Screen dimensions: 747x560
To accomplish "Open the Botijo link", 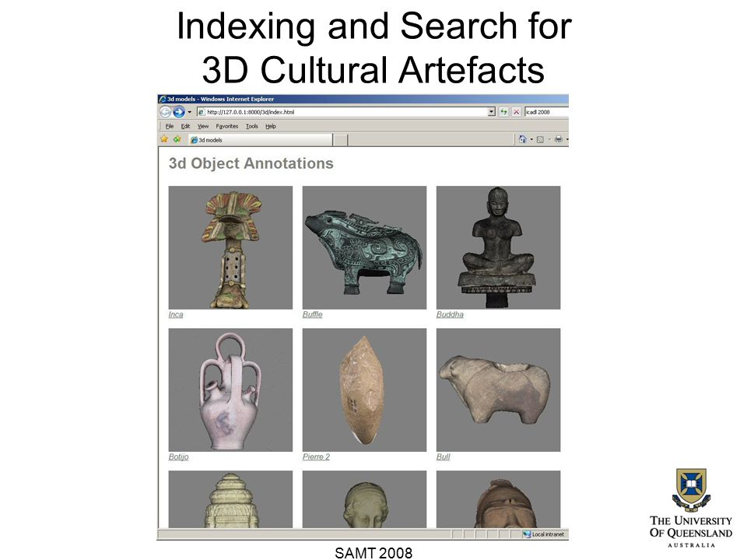I will tap(179, 457).
